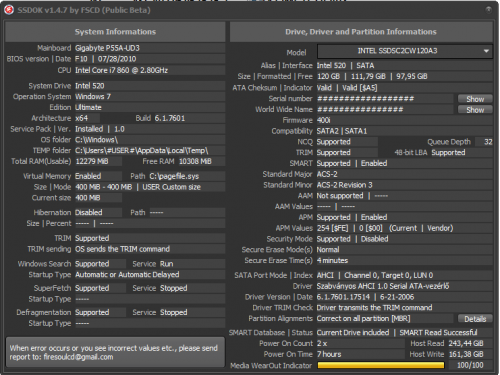The image size is (500, 375).
Task: Click the CPU value Intel Core i7 860
Action: [121, 70]
